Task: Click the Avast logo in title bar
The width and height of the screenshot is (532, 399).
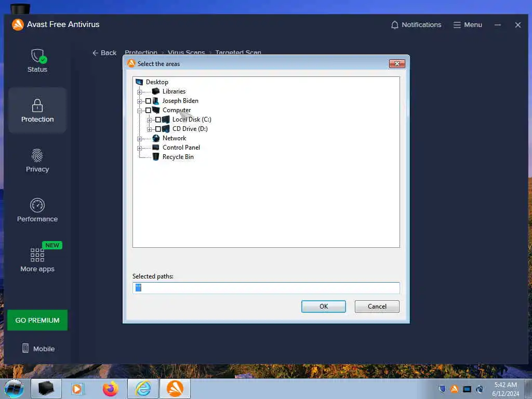Action: 18,24
